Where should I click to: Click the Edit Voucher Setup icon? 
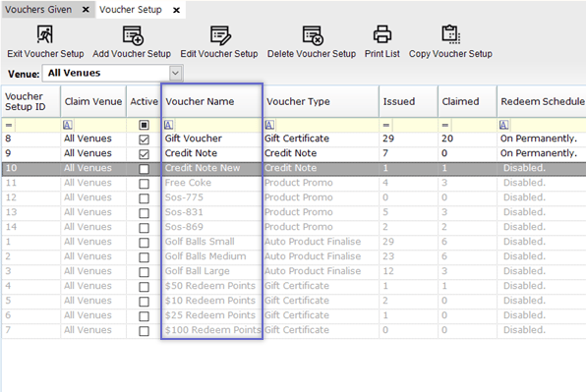220,35
